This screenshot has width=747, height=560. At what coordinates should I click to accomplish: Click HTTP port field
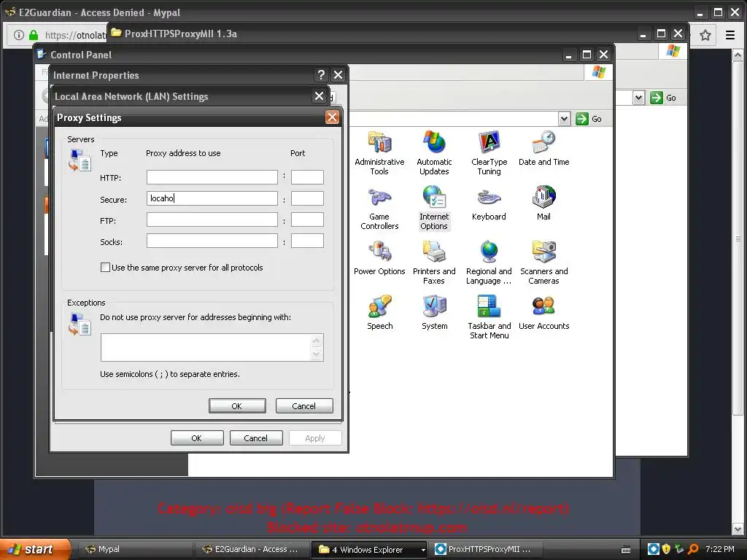click(307, 177)
